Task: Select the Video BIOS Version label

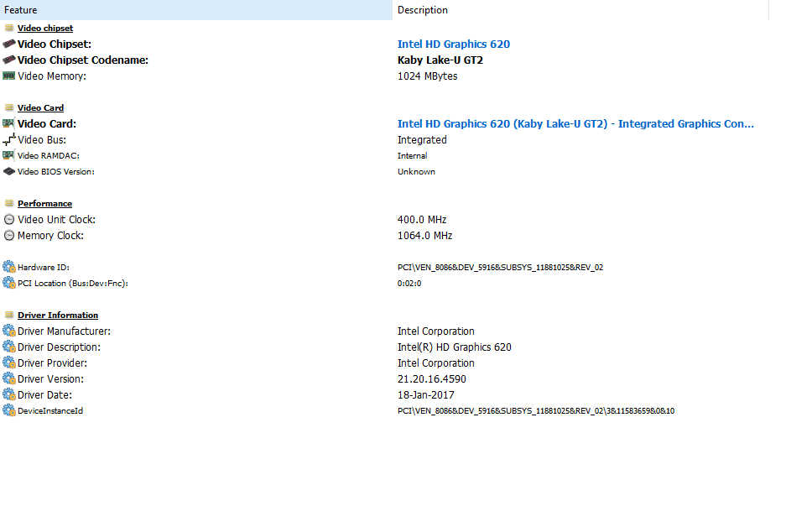Action: (56, 171)
